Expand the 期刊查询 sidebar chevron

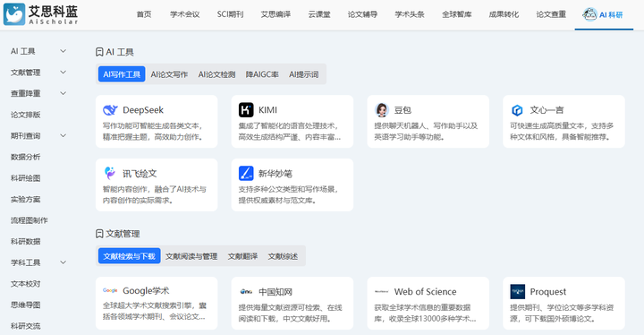[x=63, y=135]
